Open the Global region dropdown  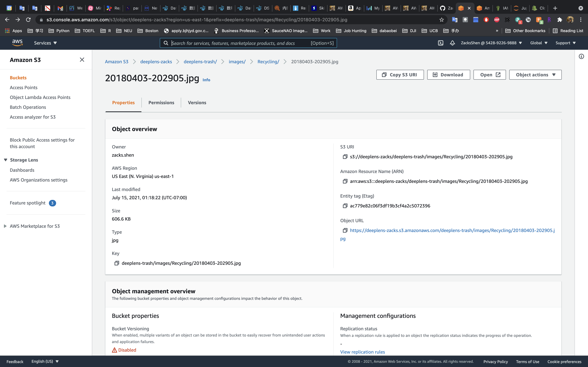pyautogui.click(x=538, y=43)
